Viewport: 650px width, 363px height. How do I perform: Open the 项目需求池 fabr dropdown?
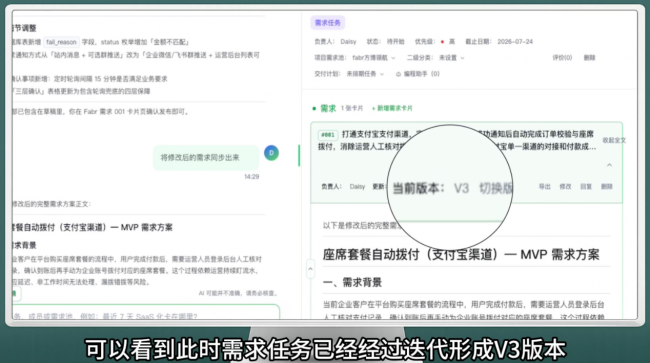pyautogui.click(x=374, y=58)
